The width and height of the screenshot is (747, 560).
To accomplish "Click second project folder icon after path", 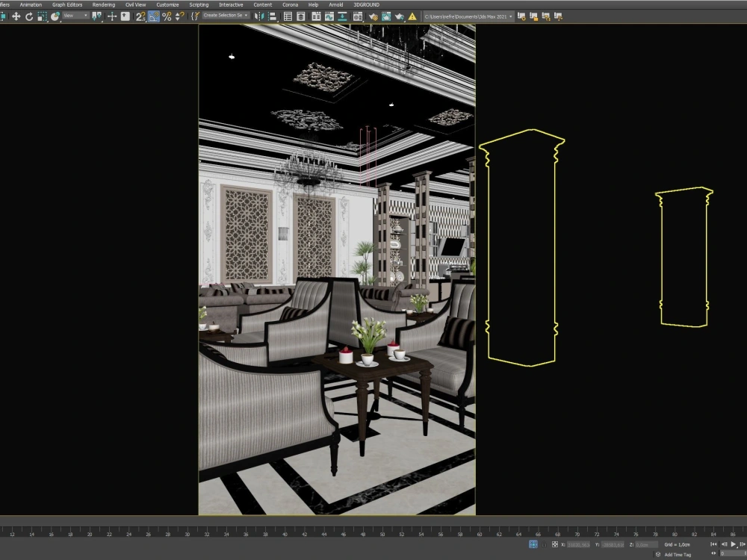I will (533, 16).
